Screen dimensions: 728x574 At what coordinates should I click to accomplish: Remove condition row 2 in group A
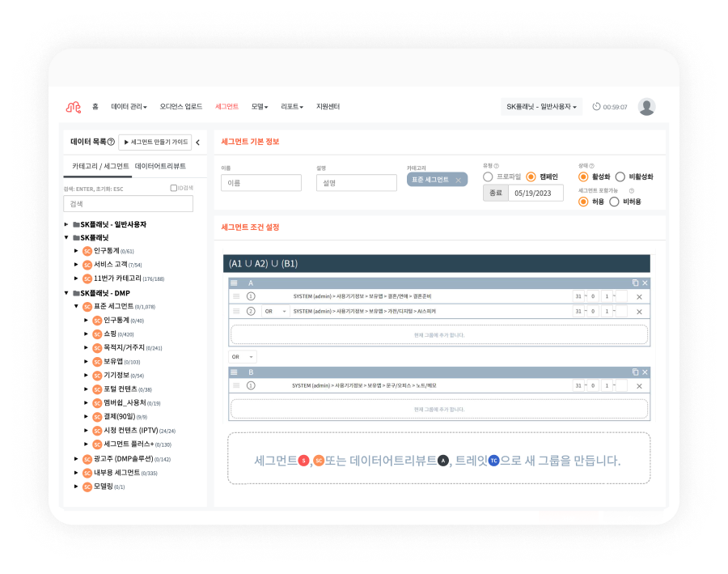point(639,311)
